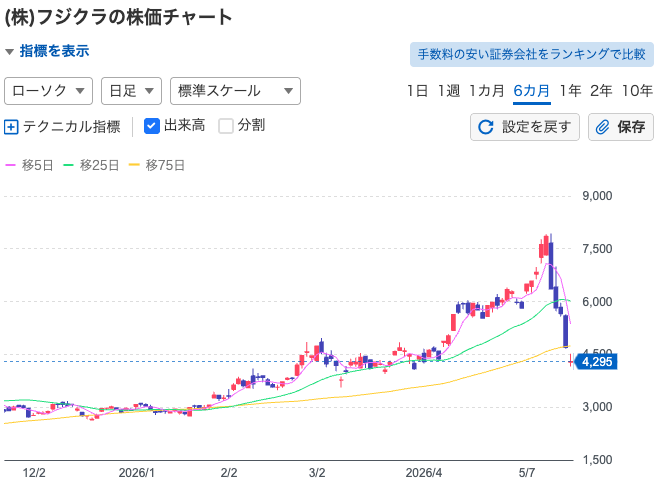This screenshot has height=482, width=665.
Task: Click the reload arrow icon in 設定を戻す
Action: 486,127
